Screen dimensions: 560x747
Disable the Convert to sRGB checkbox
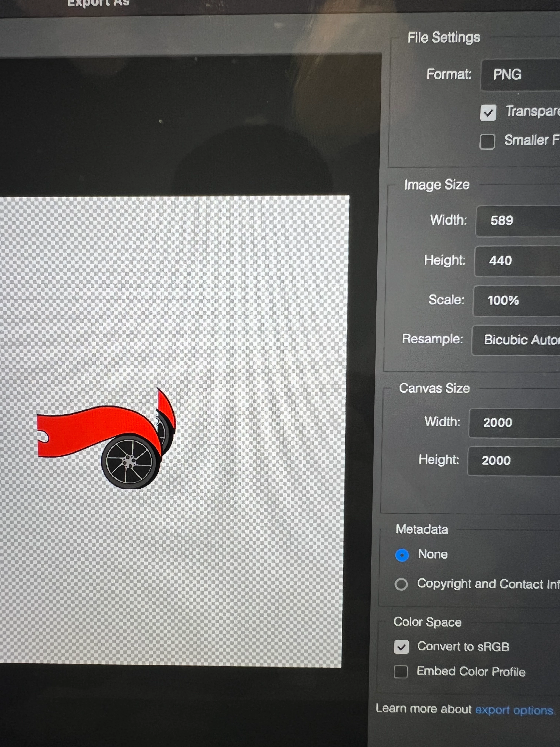tap(401, 647)
